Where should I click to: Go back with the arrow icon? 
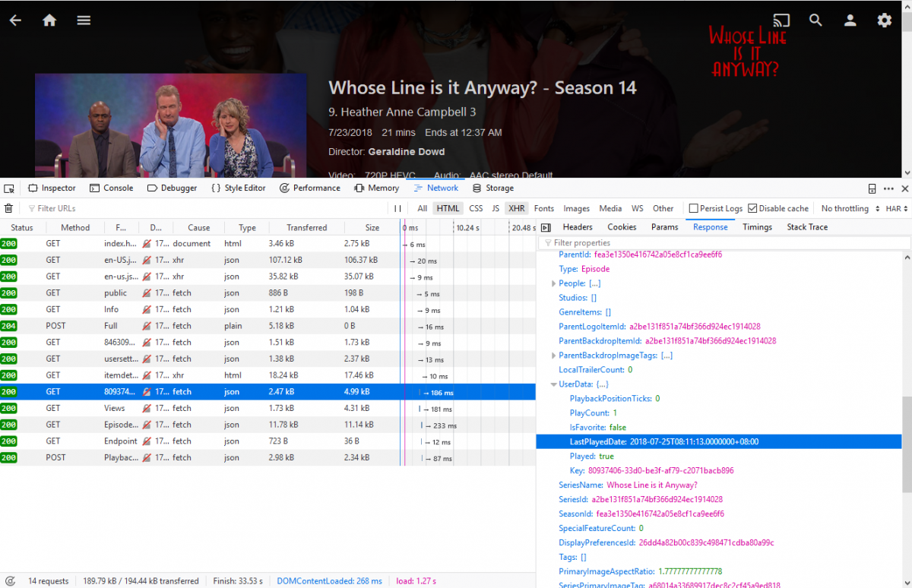[15, 21]
